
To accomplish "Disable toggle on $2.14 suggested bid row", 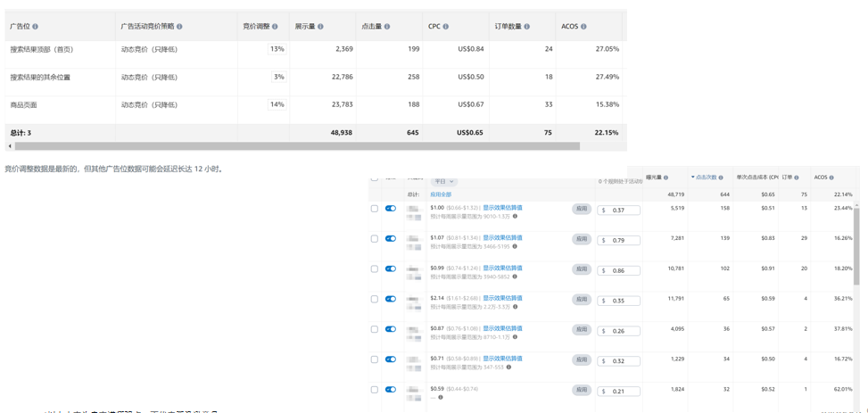I will point(390,300).
